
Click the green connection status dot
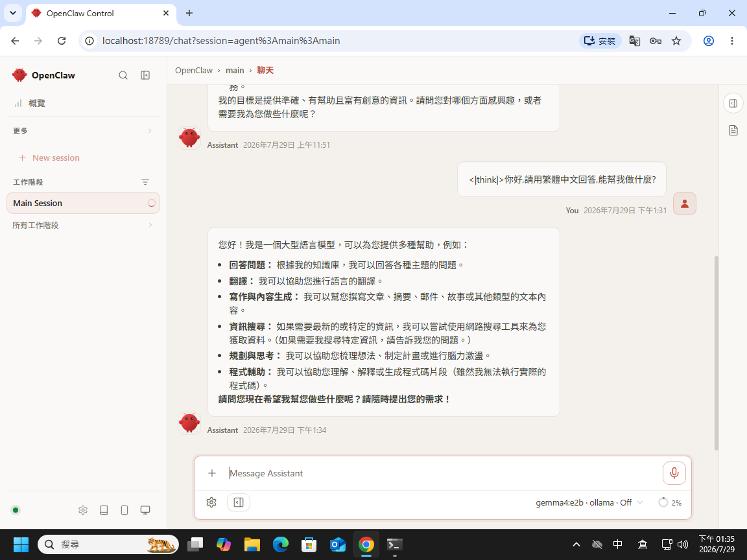[x=16, y=510]
